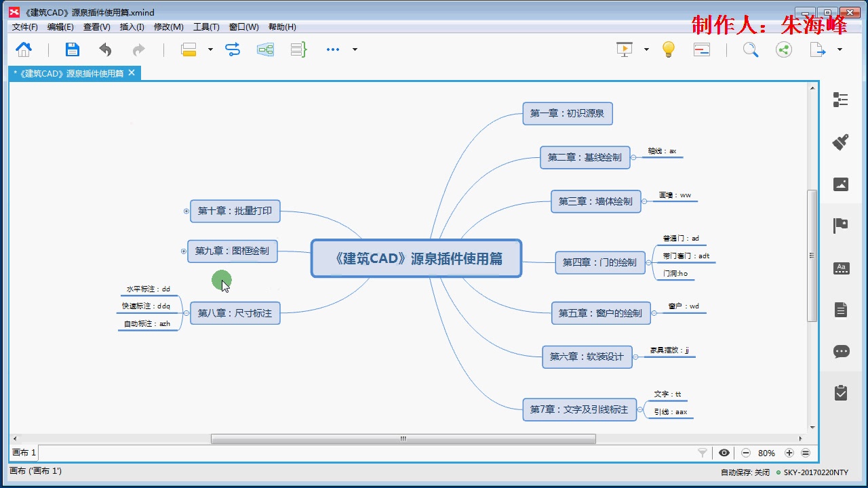
Task: Insert a topic with the yellow topic icon
Action: point(189,49)
